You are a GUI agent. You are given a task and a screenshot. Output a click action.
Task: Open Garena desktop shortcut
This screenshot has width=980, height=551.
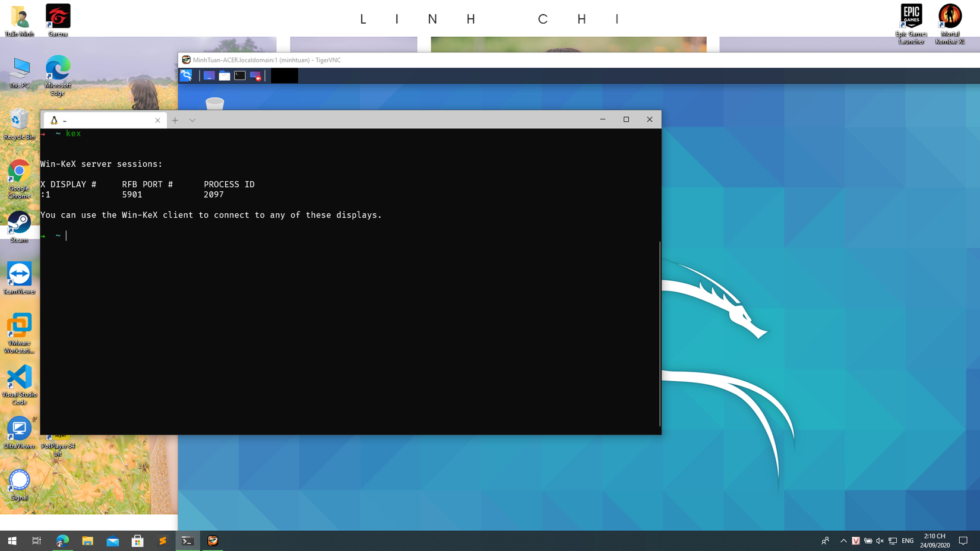point(58,21)
